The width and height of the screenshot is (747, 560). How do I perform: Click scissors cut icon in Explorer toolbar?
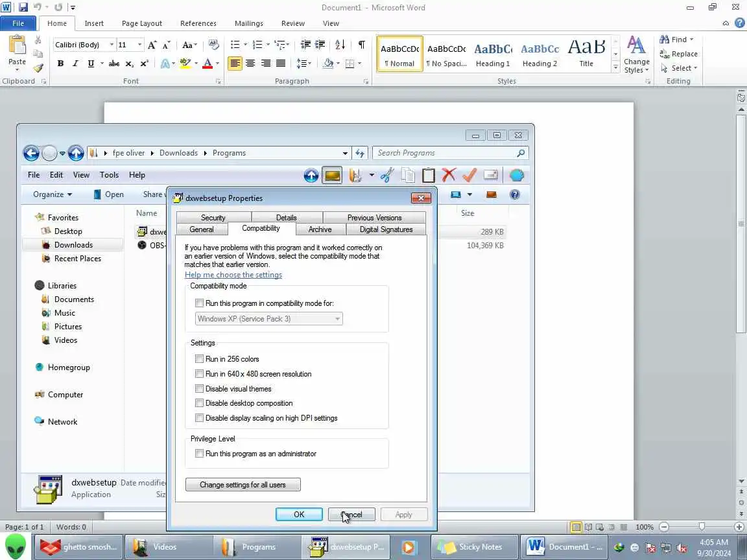point(387,175)
